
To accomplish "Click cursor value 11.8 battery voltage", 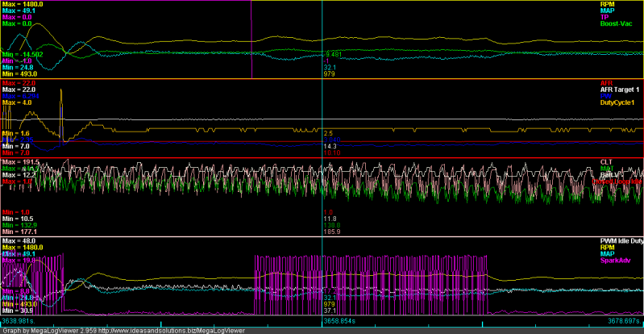I will tap(330, 219).
